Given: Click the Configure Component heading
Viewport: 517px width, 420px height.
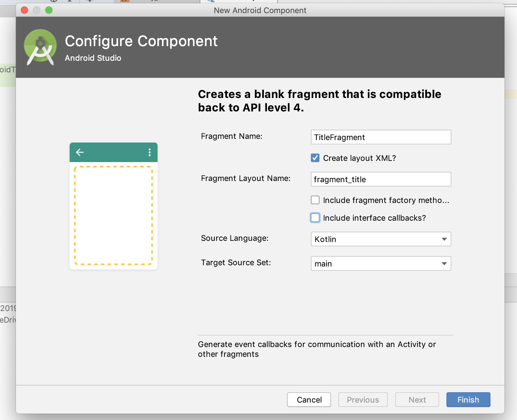Looking at the screenshot, I should pyautogui.click(x=141, y=41).
